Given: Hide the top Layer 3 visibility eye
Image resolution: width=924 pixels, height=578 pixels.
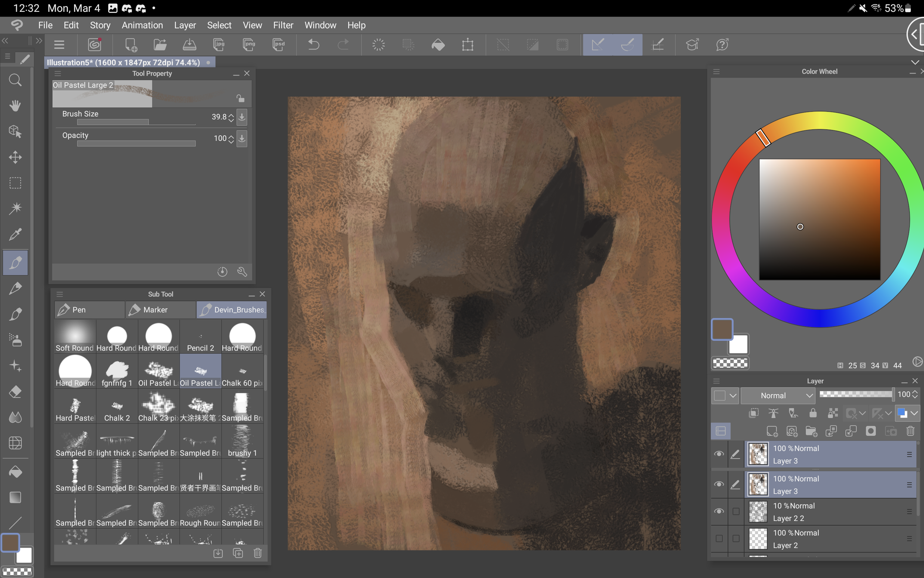Looking at the screenshot, I should click(x=719, y=454).
